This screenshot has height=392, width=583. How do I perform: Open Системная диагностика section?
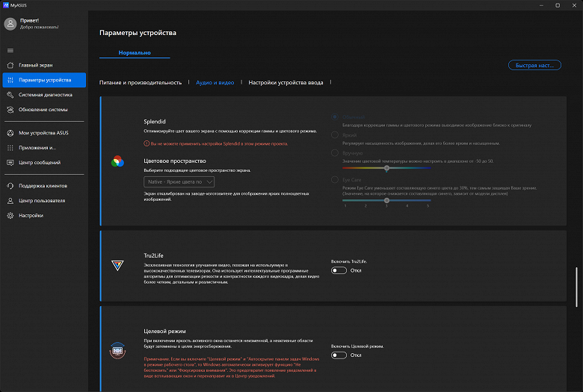[45, 95]
